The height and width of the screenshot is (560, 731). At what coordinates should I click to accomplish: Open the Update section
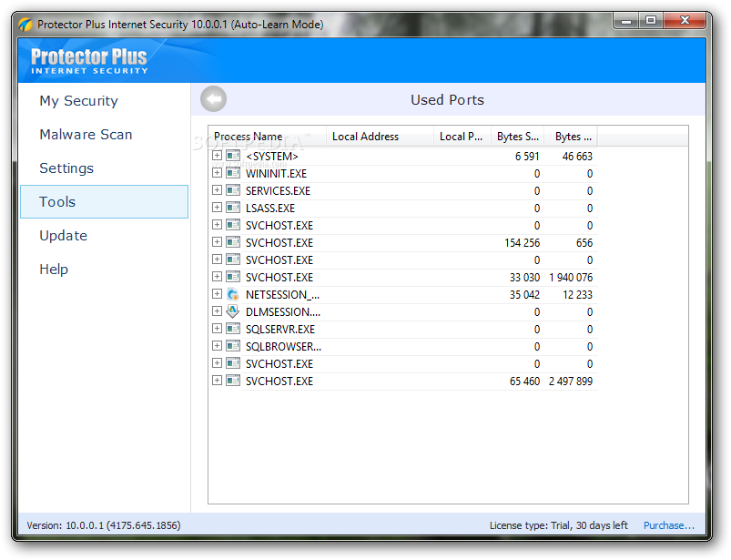[x=64, y=236]
